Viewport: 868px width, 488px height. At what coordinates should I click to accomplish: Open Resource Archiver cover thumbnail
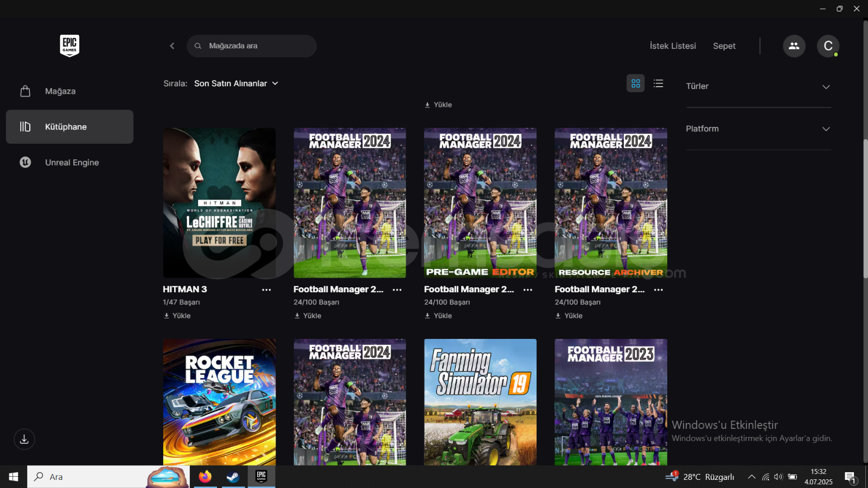coord(611,203)
